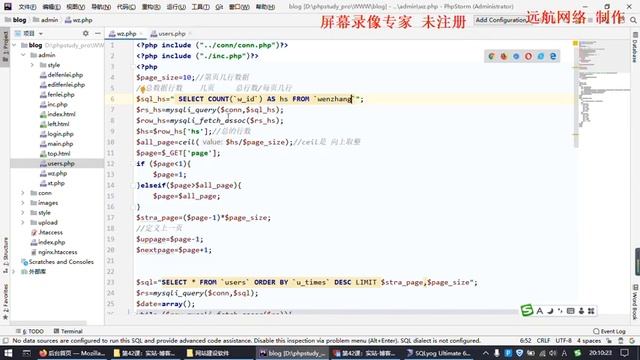Switch to Mozilla Firefox taskbar window

(x=72, y=353)
